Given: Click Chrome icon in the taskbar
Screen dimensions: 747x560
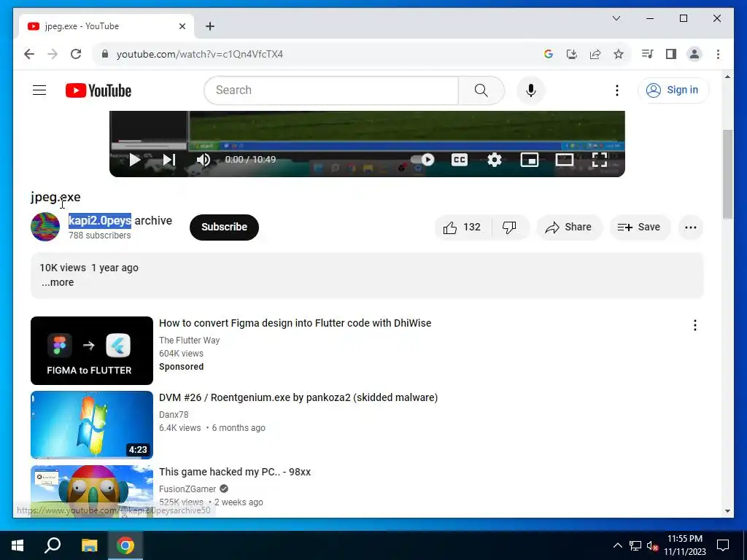Looking at the screenshot, I should pos(125,545).
